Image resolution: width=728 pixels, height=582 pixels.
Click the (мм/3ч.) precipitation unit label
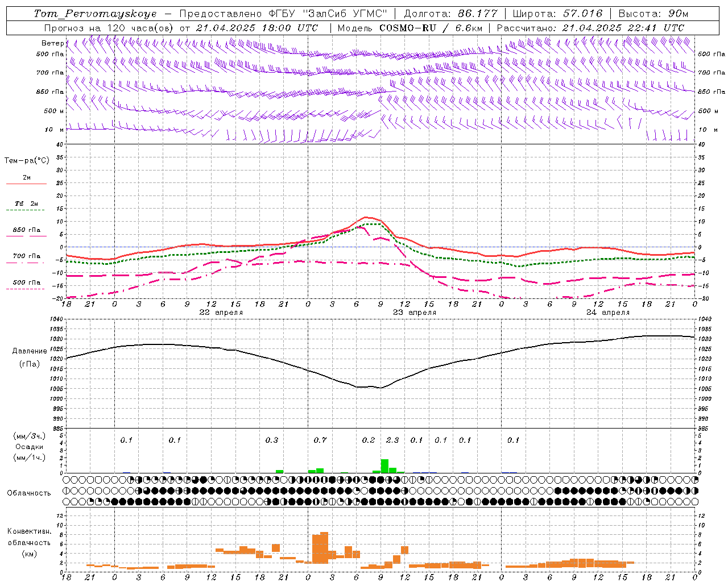coord(30,436)
